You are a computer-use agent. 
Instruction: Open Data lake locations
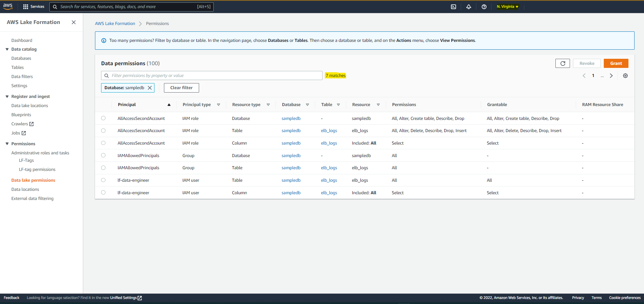coord(30,106)
